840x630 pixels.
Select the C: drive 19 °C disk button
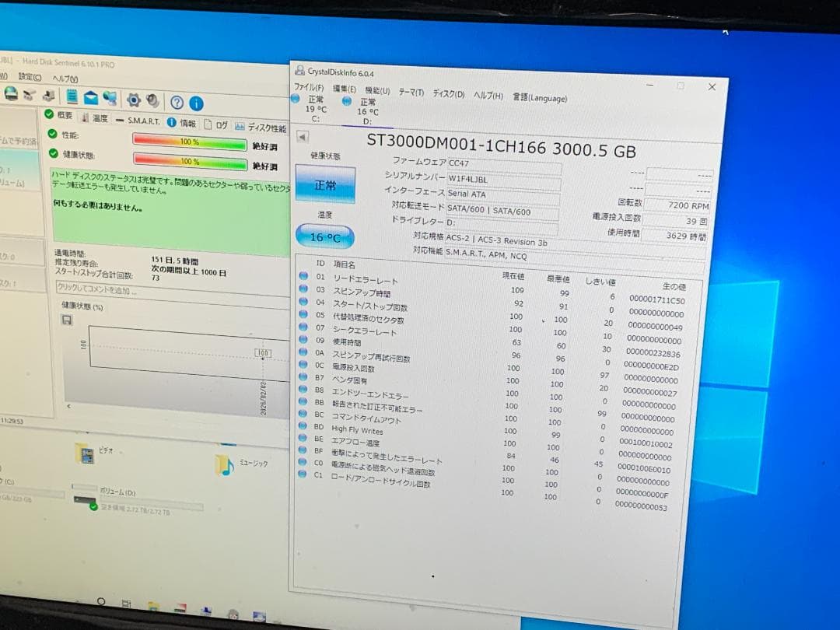[x=310, y=109]
